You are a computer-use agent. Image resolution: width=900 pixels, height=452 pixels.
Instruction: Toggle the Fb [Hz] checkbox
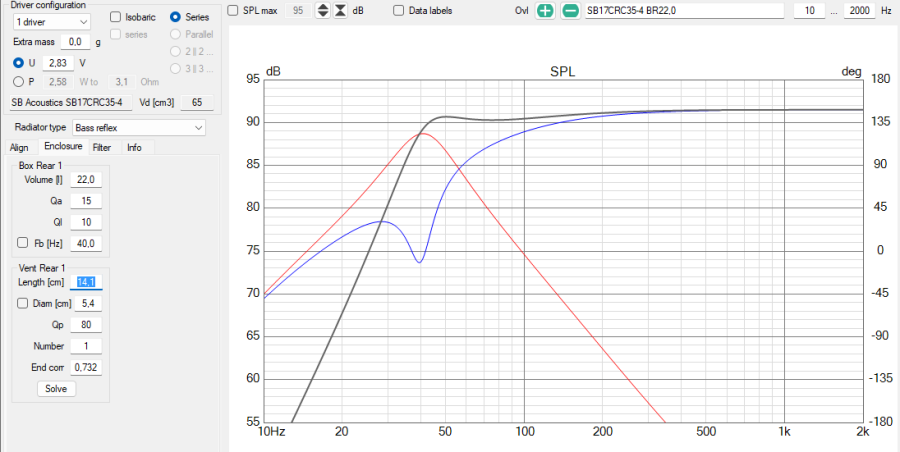pos(22,243)
